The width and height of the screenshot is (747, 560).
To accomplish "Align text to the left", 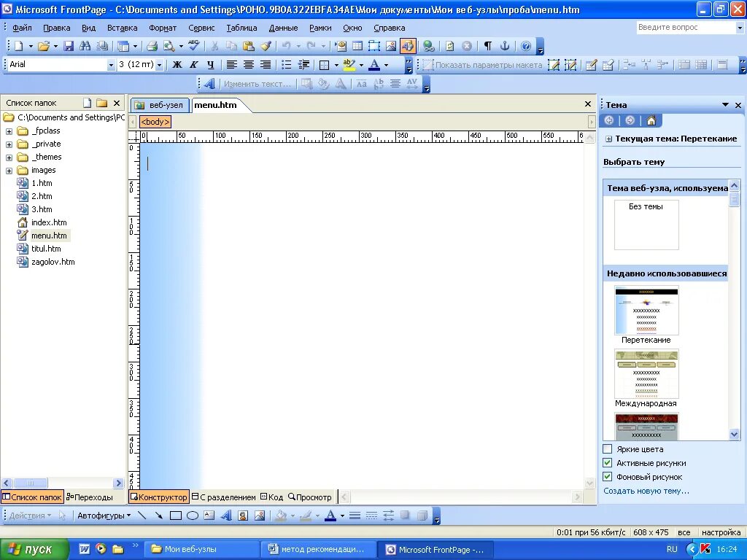I will (231, 65).
